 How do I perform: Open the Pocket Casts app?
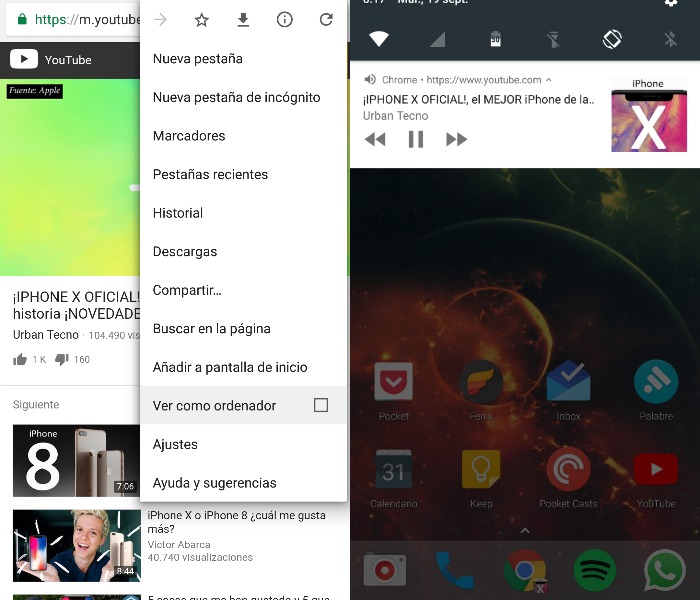(x=568, y=479)
